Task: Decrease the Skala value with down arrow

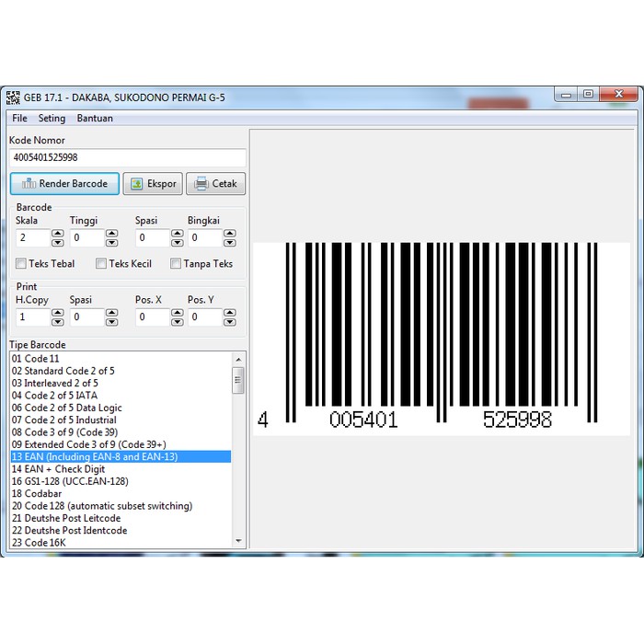Action: [x=57, y=242]
